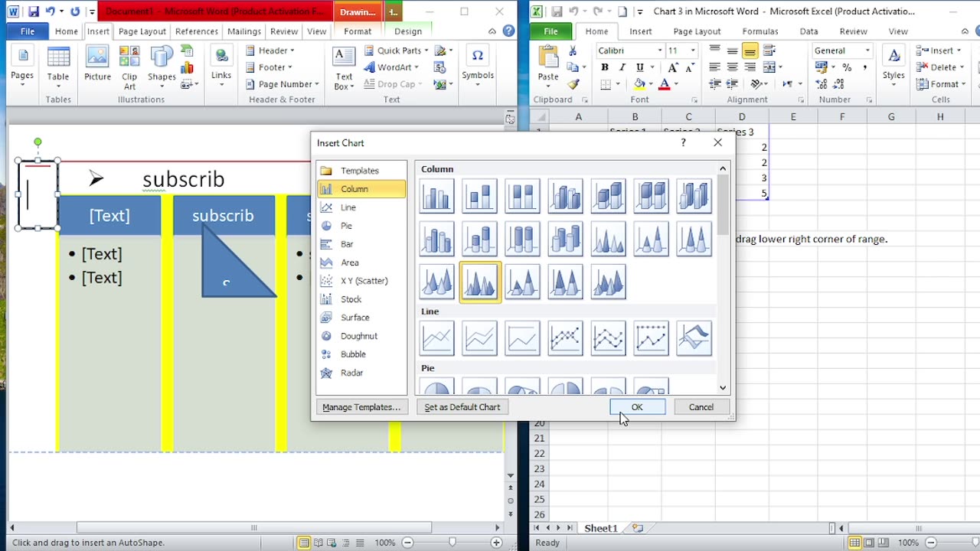Screen dimensions: 980x551
Task: Save the Word document from quick access toolbar
Action: pos(33,11)
